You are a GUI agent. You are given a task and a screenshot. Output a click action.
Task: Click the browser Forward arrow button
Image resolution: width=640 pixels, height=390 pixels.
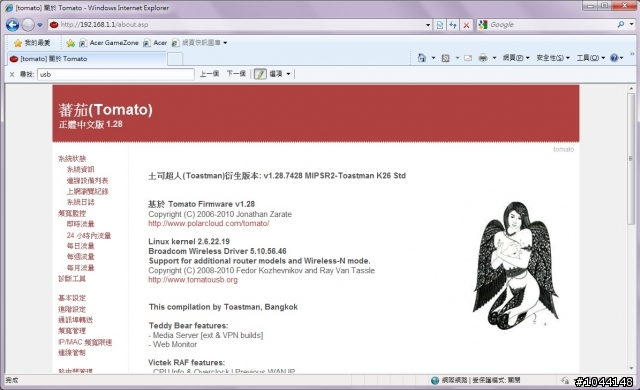pos(28,25)
